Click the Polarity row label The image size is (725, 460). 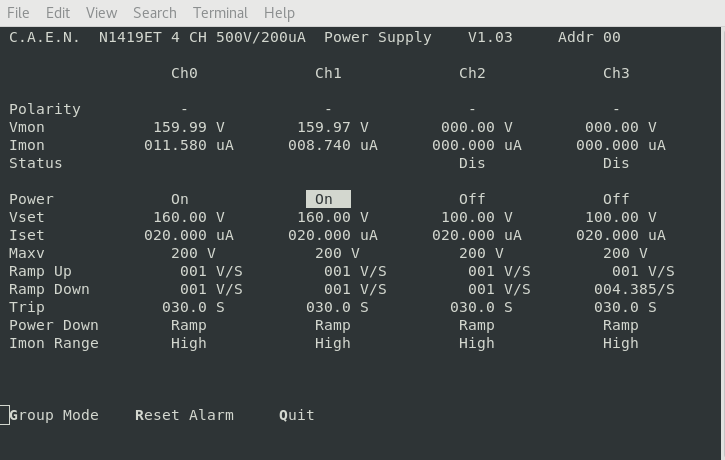tap(45, 109)
